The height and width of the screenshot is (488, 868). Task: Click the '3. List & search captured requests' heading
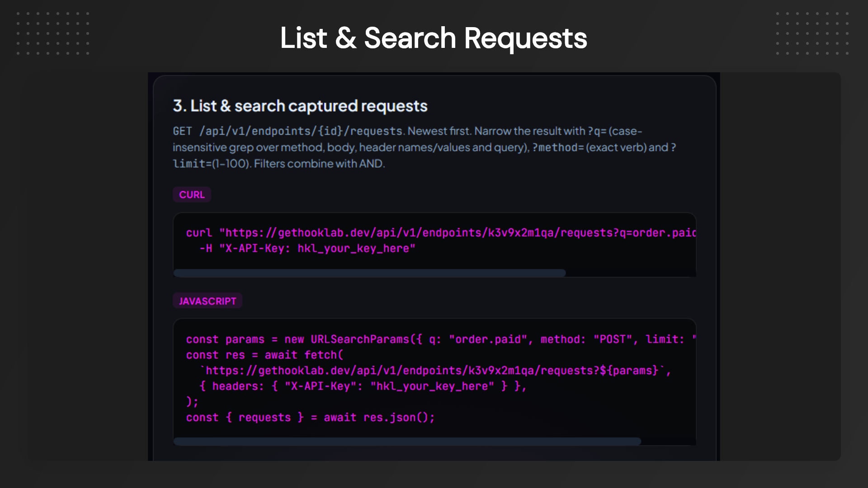pos(300,106)
